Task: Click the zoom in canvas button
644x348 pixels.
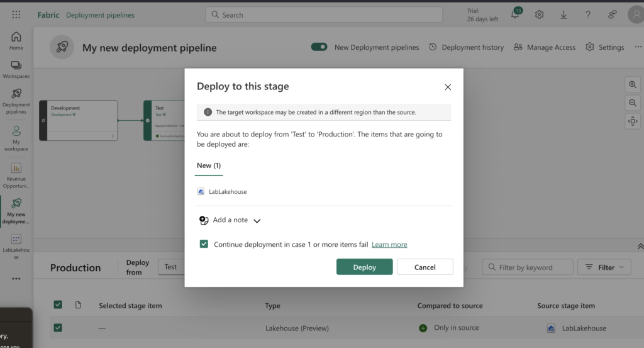Action: (x=633, y=84)
